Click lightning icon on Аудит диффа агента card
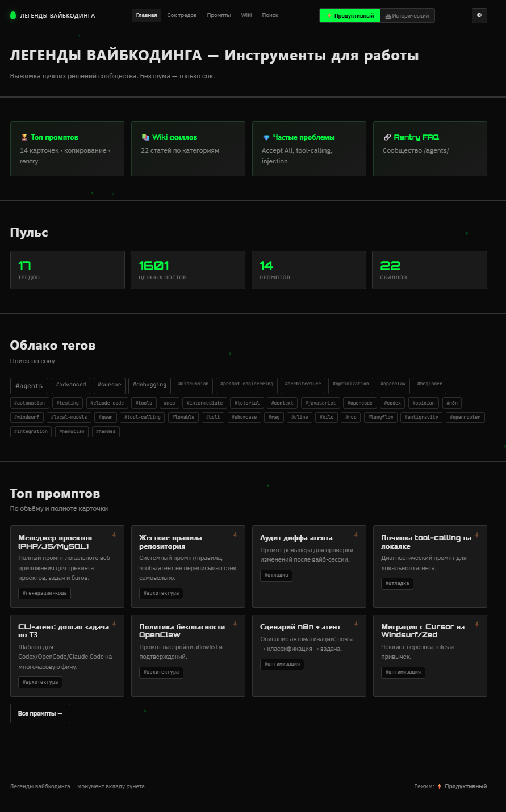The width and height of the screenshot is (506, 812). (x=356, y=535)
